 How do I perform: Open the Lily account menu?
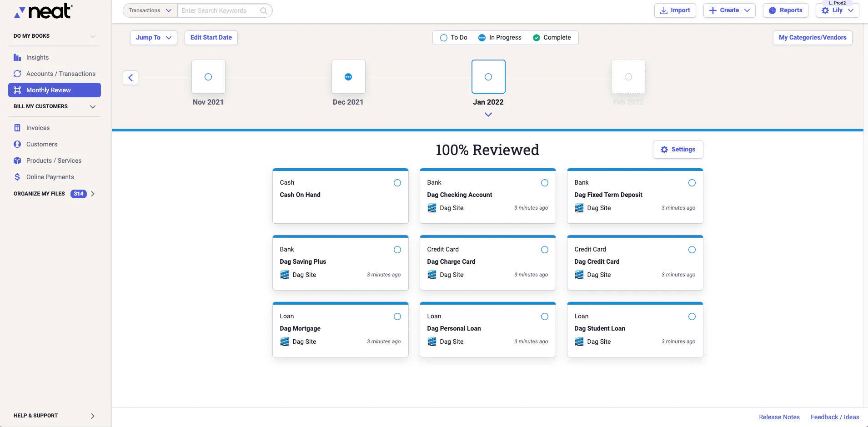tap(839, 10)
